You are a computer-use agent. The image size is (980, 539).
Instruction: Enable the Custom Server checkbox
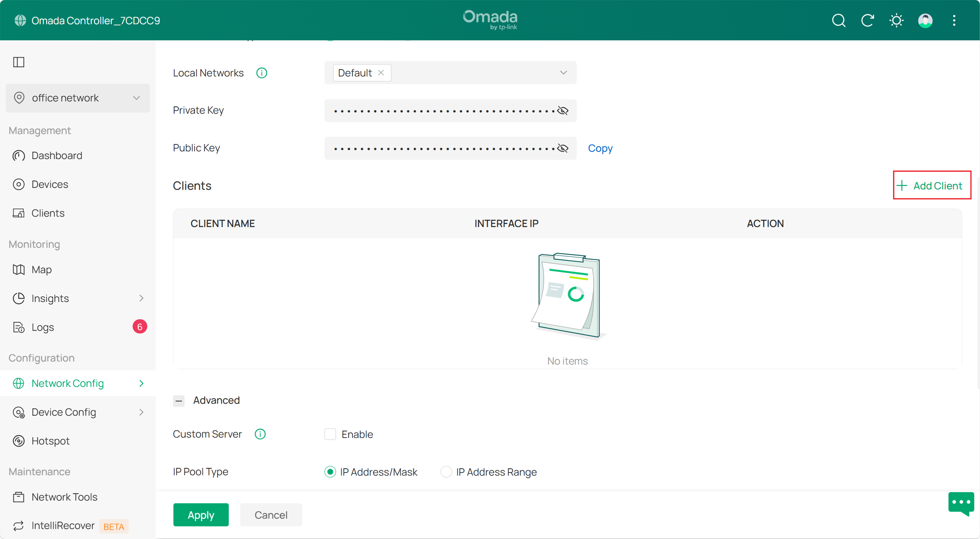[330, 434]
